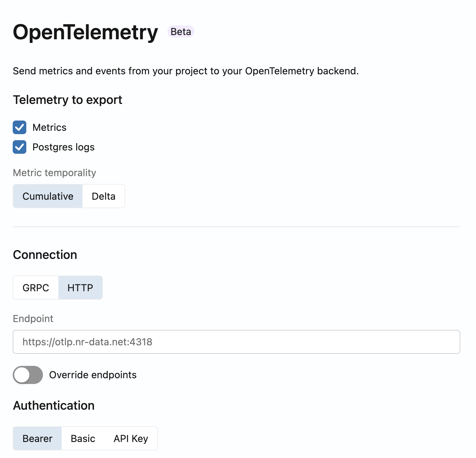476x458 pixels.
Task: Click the Connection section heading
Action: [x=45, y=255]
